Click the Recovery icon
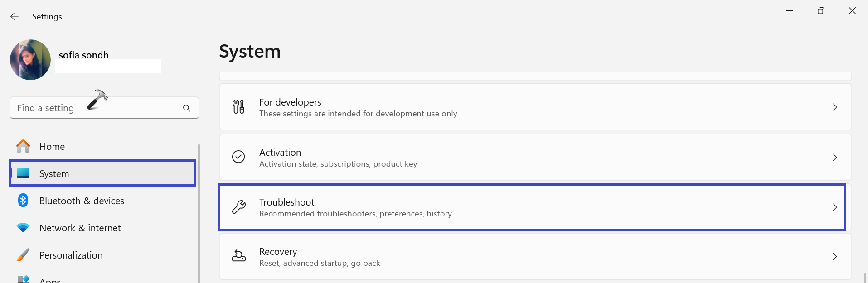The height and width of the screenshot is (283, 868). pos(238,256)
